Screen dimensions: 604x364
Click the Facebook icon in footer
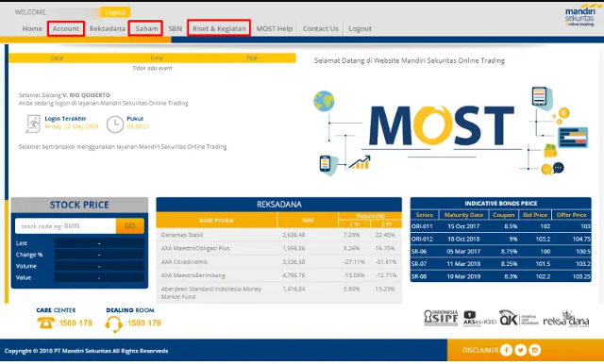(x=506, y=350)
